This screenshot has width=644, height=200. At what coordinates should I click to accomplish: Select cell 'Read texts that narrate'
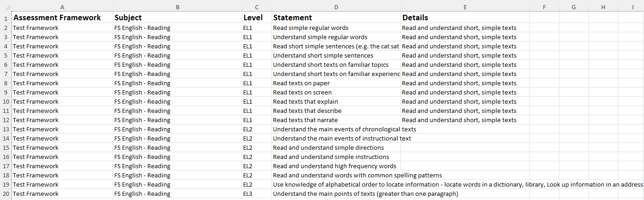(336, 120)
